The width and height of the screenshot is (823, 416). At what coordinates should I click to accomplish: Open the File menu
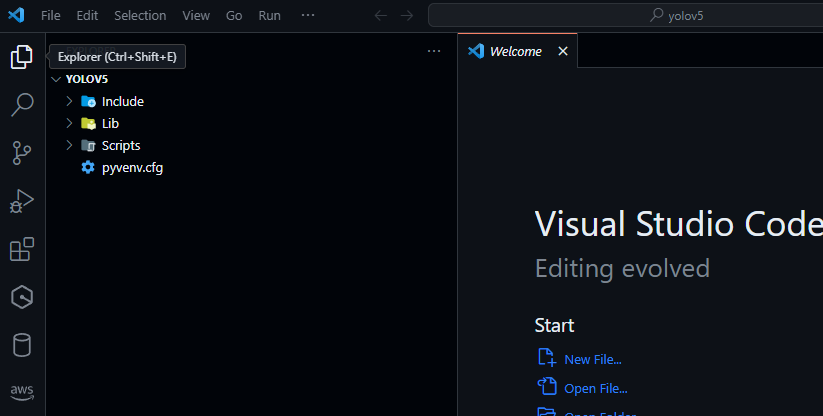point(50,16)
